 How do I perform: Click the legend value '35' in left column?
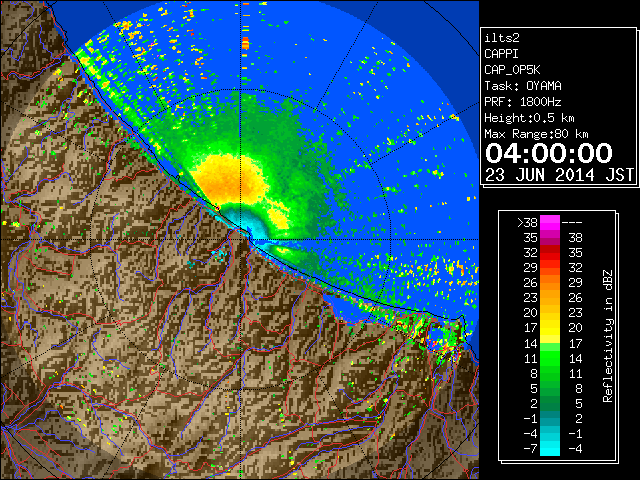[530, 238]
